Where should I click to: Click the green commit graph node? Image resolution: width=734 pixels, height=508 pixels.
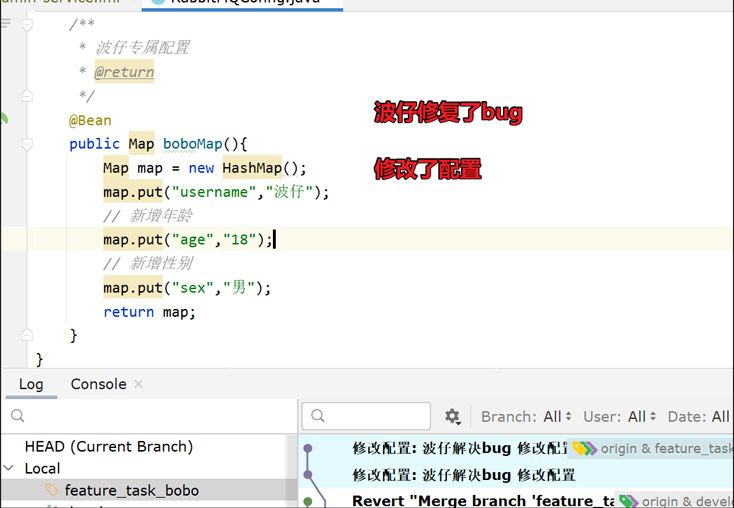click(x=308, y=502)
